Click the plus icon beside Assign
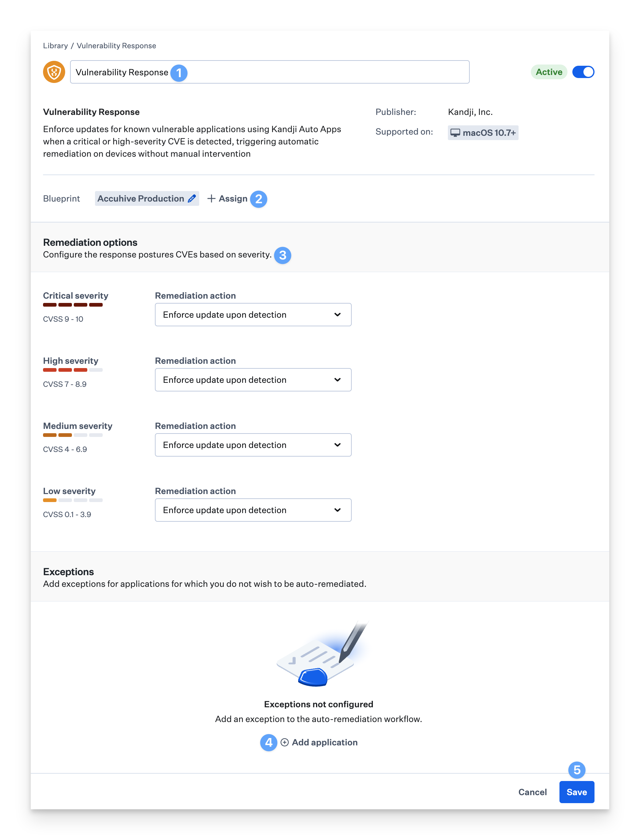This screenshot has width=640, height=840. pyautogui.click(x=211, y=198)
